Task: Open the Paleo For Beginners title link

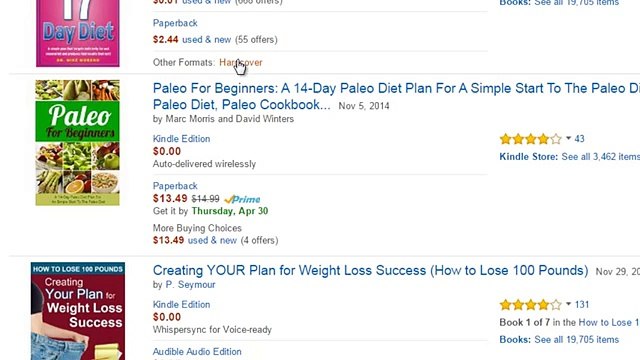Action: coord(396,96)
